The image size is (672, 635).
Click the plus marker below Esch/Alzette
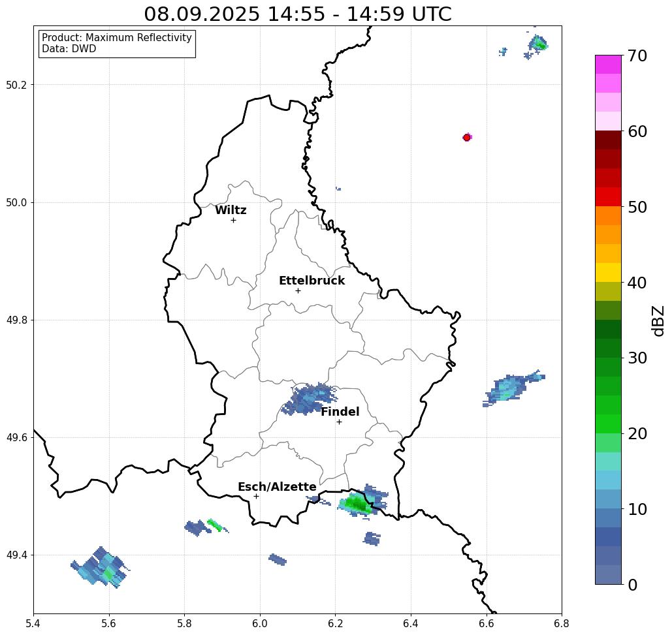[256, 497]
